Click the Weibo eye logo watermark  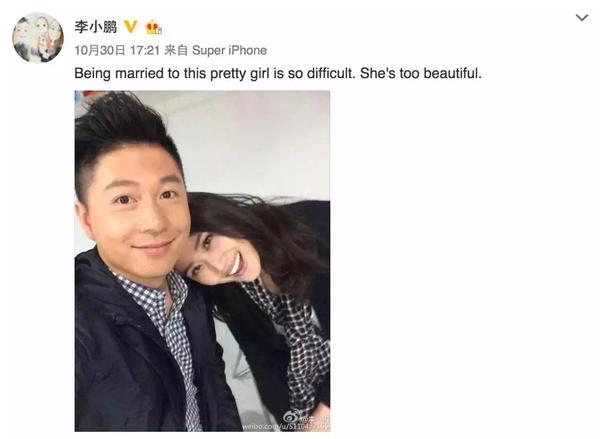tap(291, 417)
